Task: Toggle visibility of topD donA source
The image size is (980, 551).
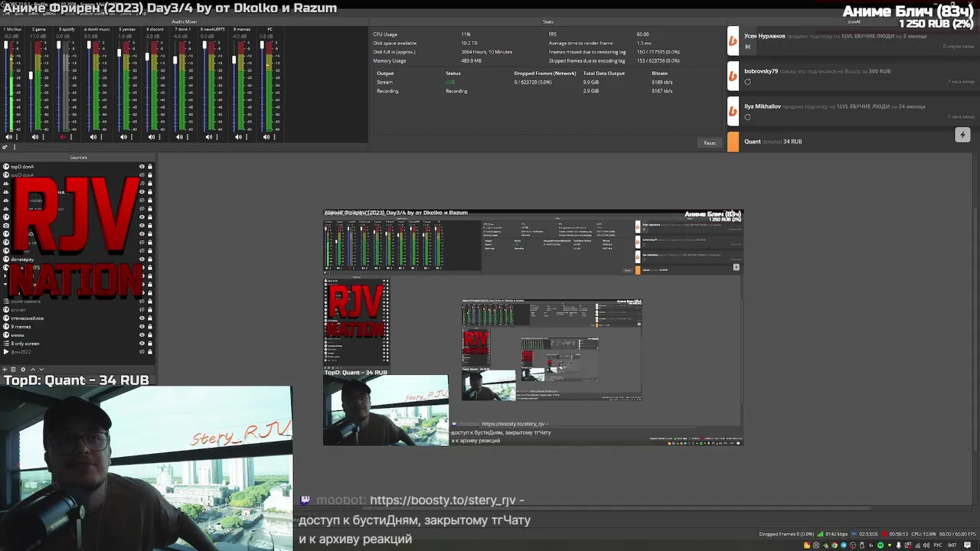Action: [x=142, y=166]
